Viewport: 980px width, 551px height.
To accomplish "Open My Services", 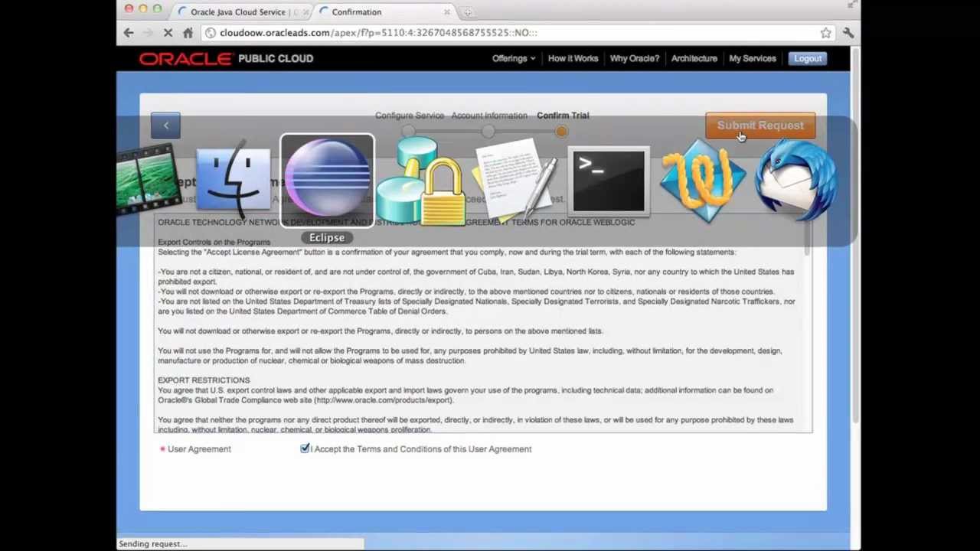I will [x=752, y=58].
